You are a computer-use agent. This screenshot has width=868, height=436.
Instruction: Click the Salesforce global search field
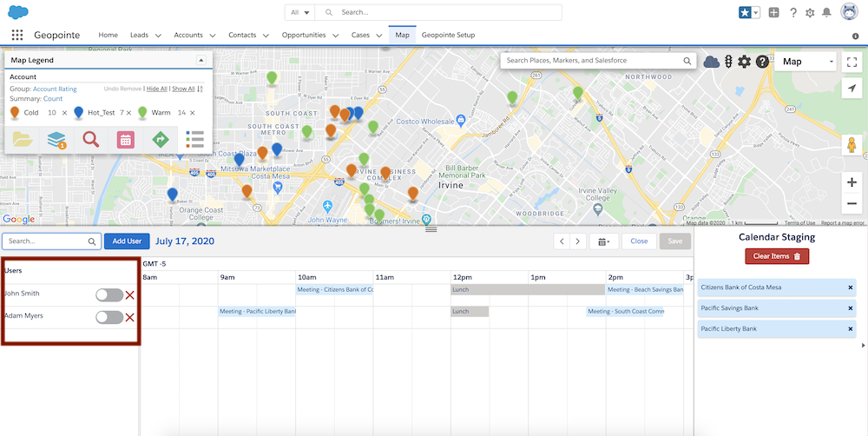[x=438, y=12]
